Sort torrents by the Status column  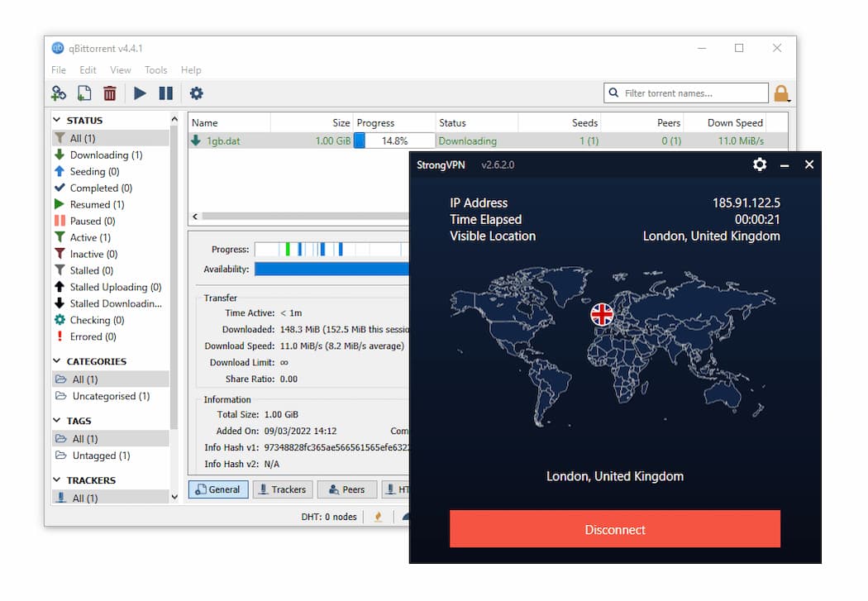tap(477, 123)
